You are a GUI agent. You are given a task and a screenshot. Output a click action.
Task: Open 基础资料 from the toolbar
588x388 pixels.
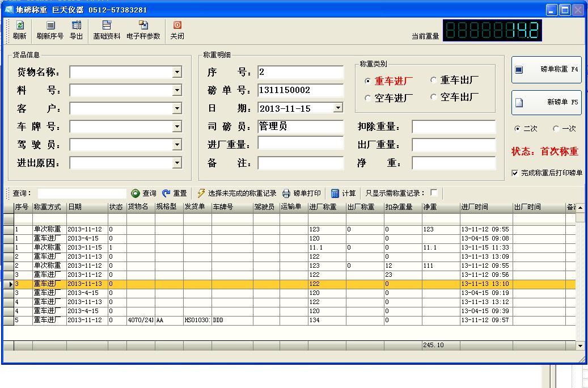click(107, 26)
